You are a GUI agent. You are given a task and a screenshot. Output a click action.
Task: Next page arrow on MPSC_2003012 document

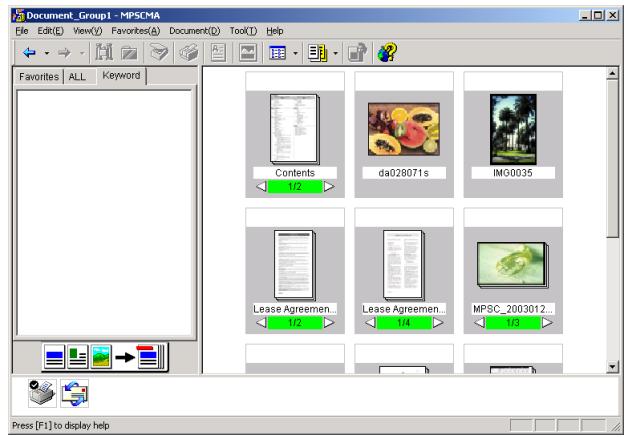click(x=547, y=323)
